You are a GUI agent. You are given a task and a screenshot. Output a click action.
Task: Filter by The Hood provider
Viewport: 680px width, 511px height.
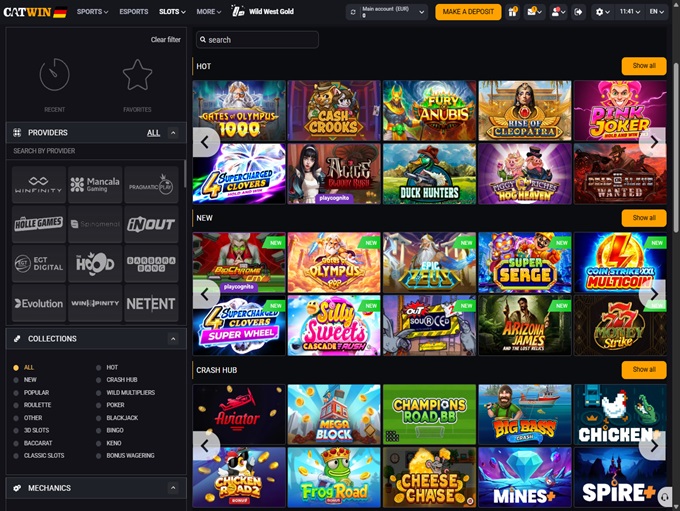coord(95,264)
